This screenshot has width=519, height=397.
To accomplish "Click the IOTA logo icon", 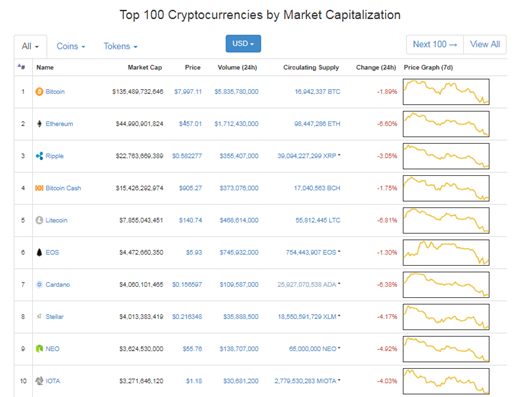I will click(x=39, y=381).
